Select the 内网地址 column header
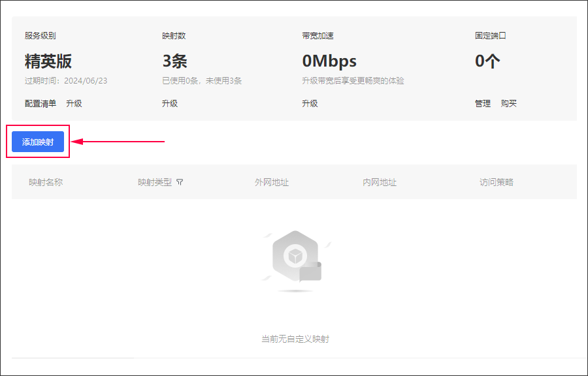Image resolution: width=588 pixels, height=376 pixels. (380, 182)
